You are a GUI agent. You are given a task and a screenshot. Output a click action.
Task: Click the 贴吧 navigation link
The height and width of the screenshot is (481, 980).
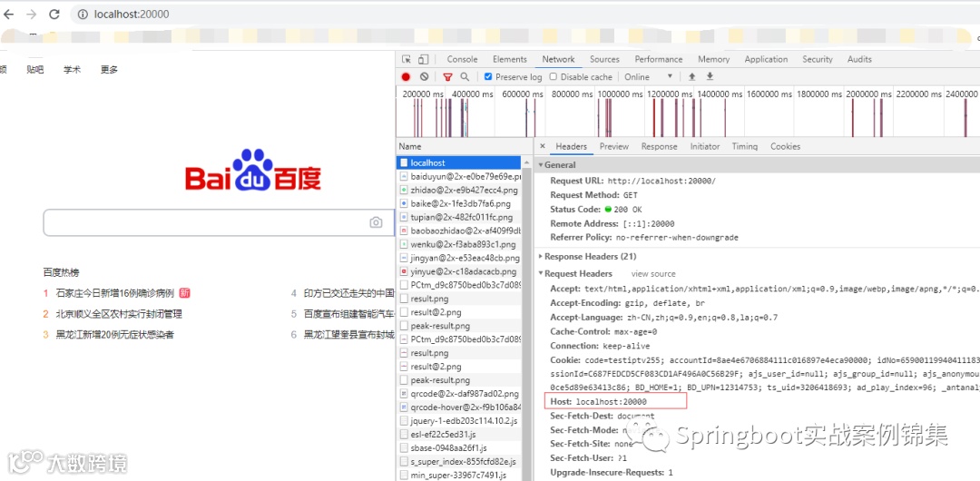[x=35, y=70]
